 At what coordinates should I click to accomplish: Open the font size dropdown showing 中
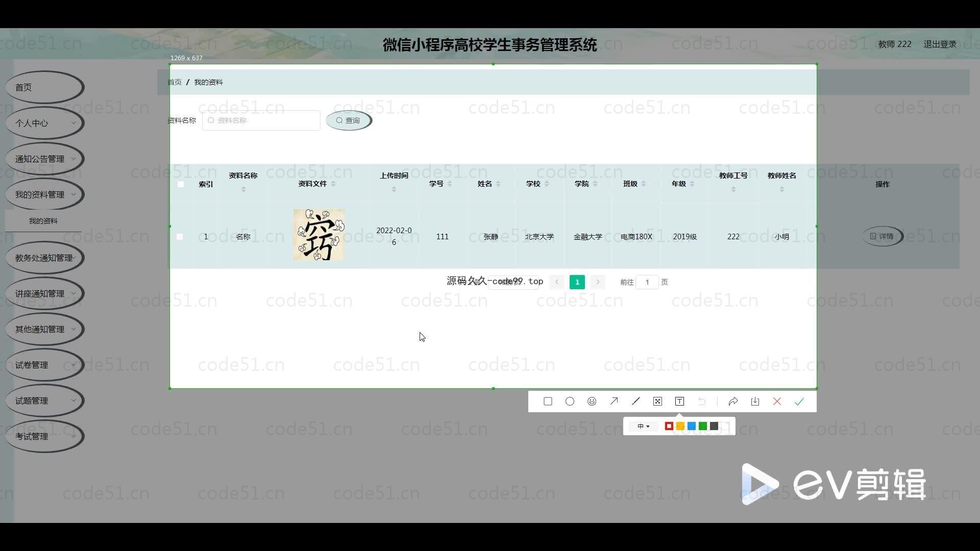(x=643, y=426)
